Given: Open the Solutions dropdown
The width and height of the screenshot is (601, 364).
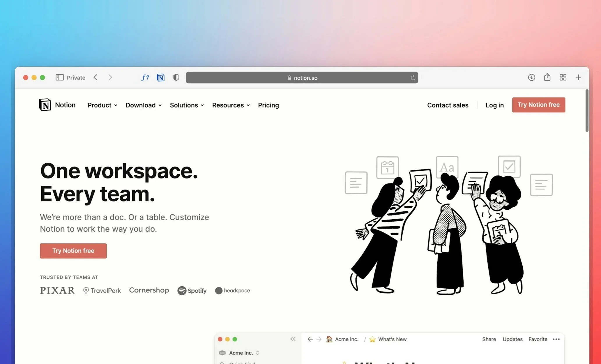Looking at the screenshot, I should click(187, 105).
